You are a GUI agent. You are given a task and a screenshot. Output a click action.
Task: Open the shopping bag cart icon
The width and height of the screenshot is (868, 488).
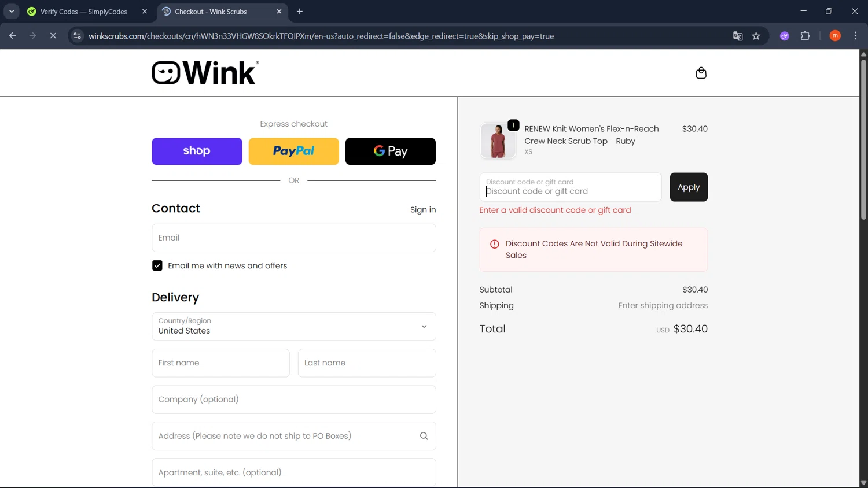(701, 73)
